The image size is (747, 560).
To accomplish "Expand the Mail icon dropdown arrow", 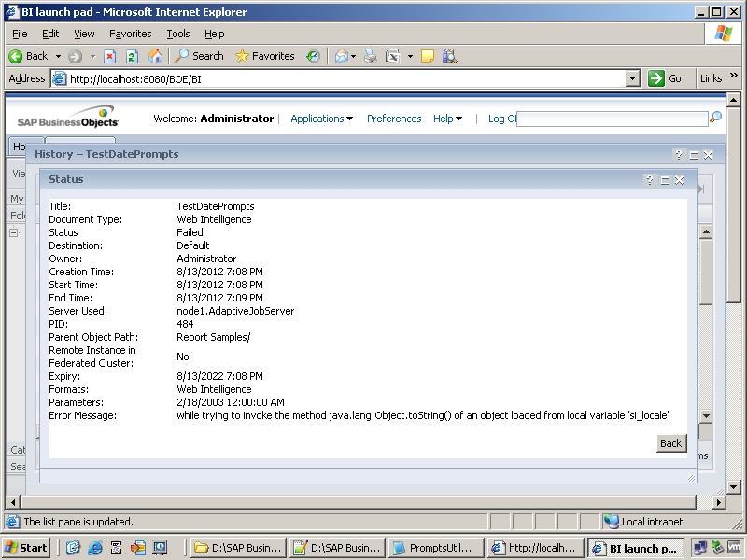I will (x=353, y=57).
